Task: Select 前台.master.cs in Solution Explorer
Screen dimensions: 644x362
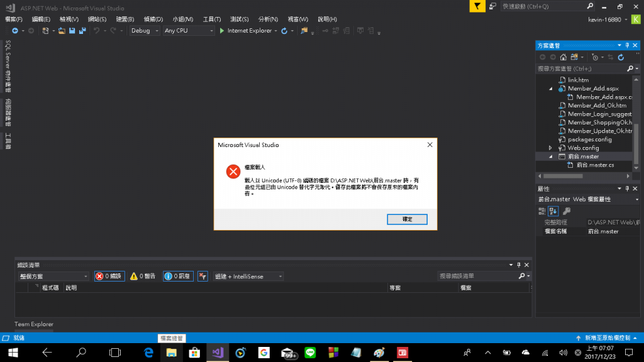Action: [595, 165]
